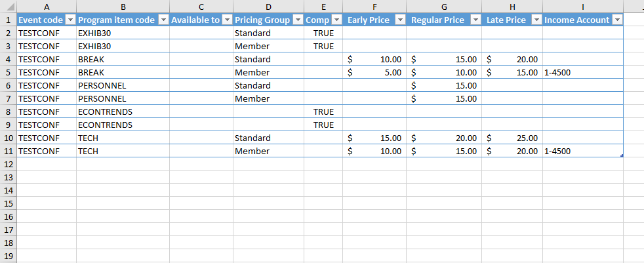Click the table resize handle at bottom-right corner
Screen dimensions: 644x263
click(621, 156)
